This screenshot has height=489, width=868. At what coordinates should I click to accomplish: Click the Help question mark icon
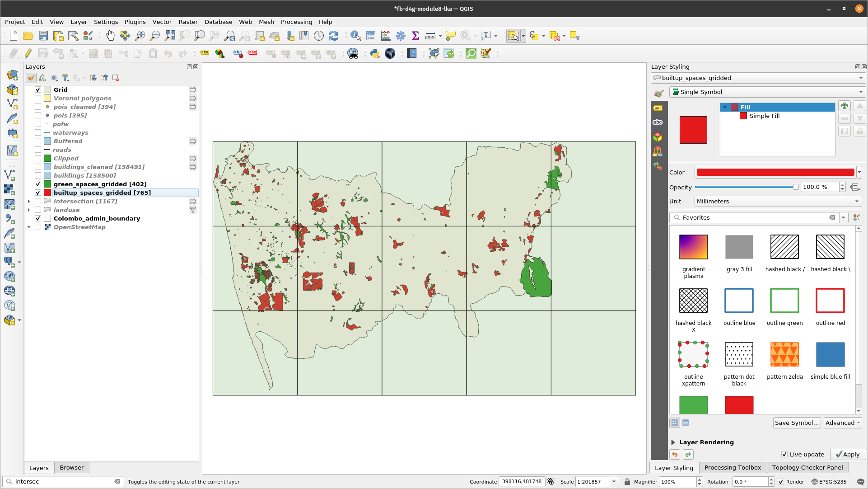412,53
